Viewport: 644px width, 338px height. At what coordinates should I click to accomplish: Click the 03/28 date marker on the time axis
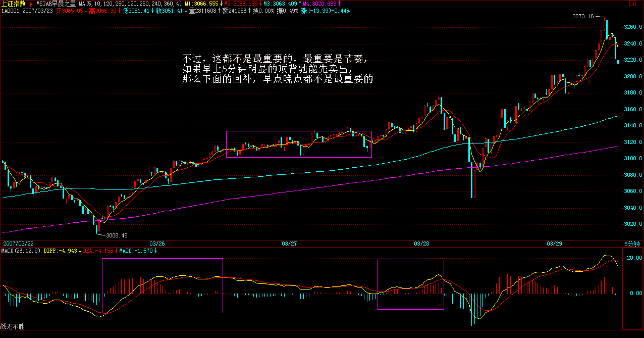tap(421, 244)
